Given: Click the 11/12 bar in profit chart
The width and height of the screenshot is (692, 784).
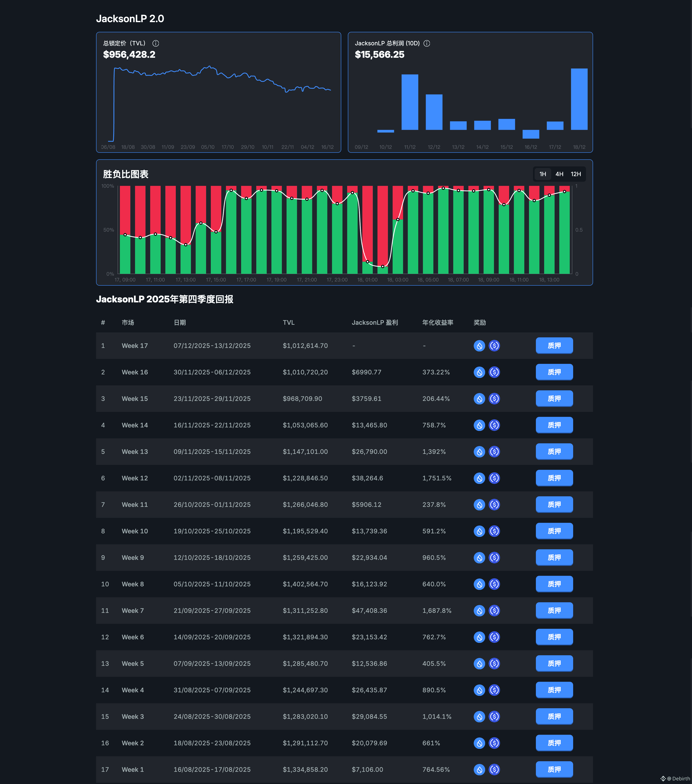Looking at the screenshot, I should 410,102.
